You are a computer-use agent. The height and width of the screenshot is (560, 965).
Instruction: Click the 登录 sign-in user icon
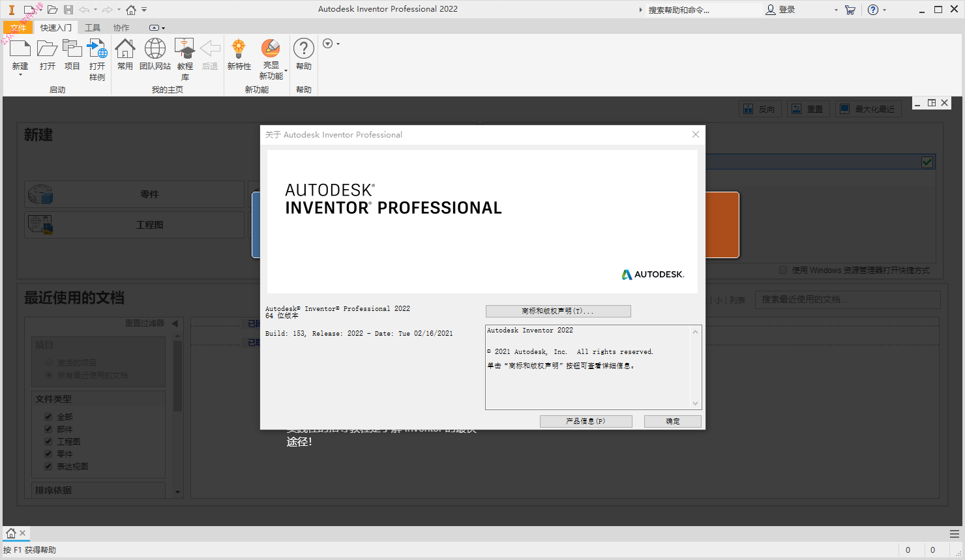pyautogui.click(x=771, y=10)
